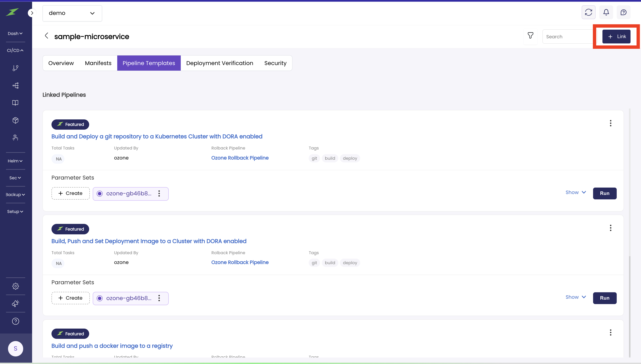
Task: Open the Deployment Verification tab
Action: point(220,63)
